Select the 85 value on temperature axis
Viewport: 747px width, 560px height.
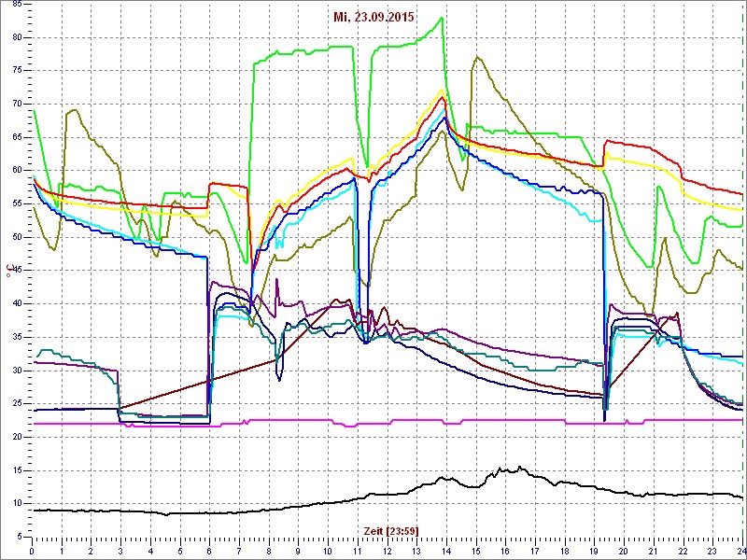coord(17,5)
